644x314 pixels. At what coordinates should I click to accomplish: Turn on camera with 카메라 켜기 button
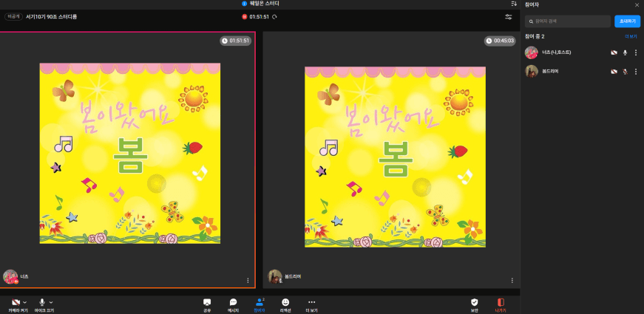16,305
